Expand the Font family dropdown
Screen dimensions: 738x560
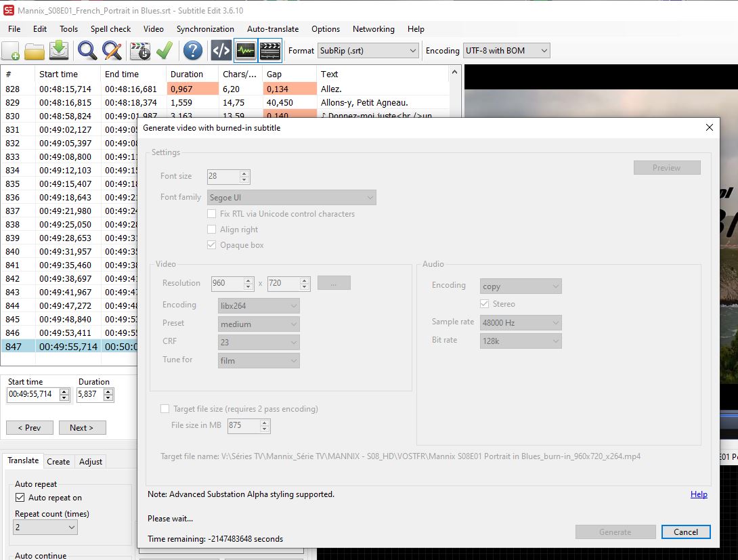(x=291, y=197)
